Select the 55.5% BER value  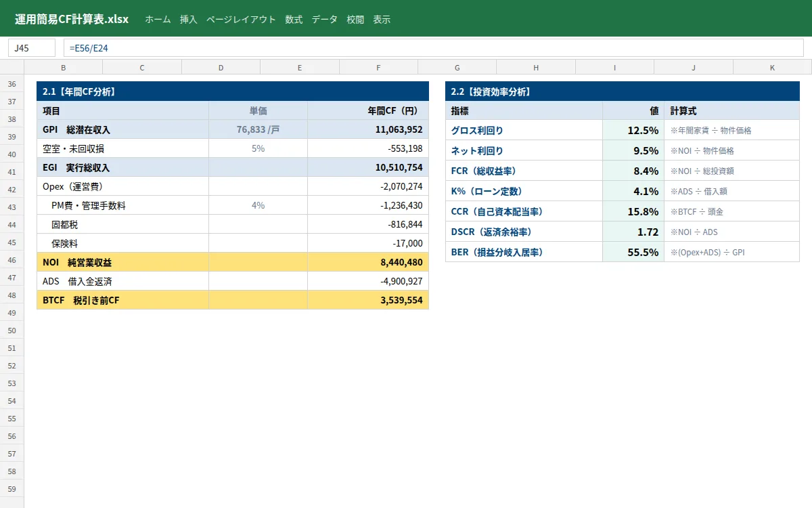click(633, 252)
